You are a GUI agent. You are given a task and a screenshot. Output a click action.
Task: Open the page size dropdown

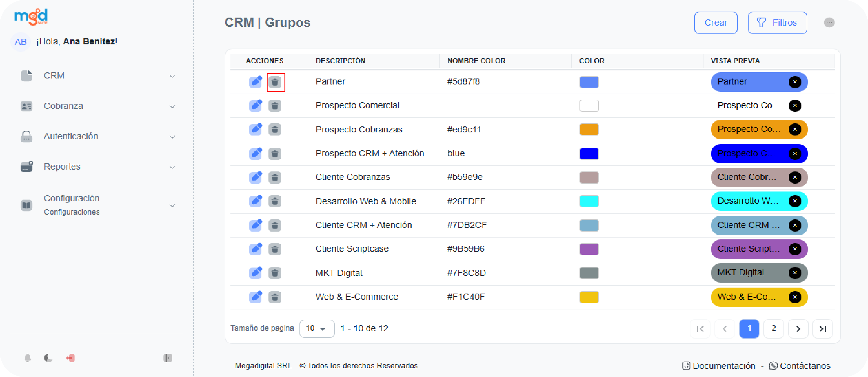coord(317,328)
